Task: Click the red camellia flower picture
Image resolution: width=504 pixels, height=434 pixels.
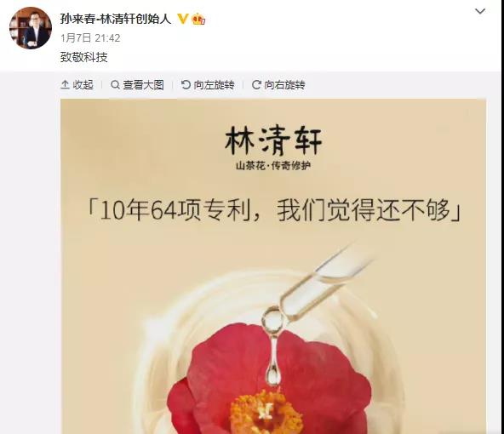Action: pos(268,379)
